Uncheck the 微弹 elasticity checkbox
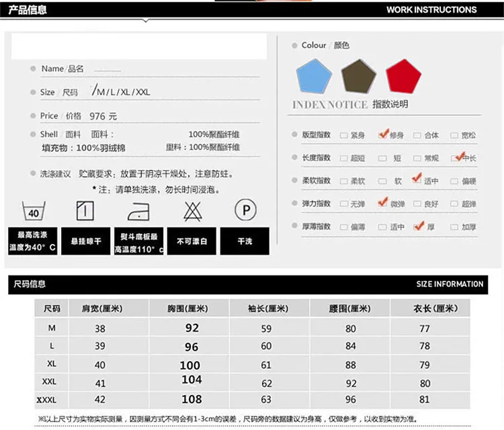This screenshot has height=430, width=504. (x=382, y=203)
